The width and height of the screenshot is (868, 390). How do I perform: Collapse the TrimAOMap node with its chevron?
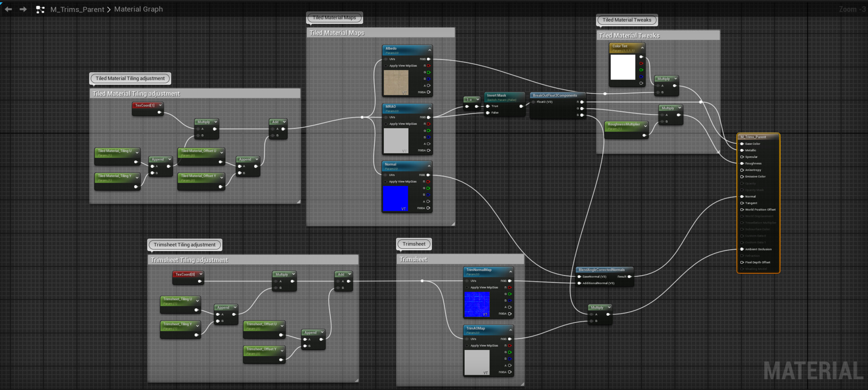point(511,329)
